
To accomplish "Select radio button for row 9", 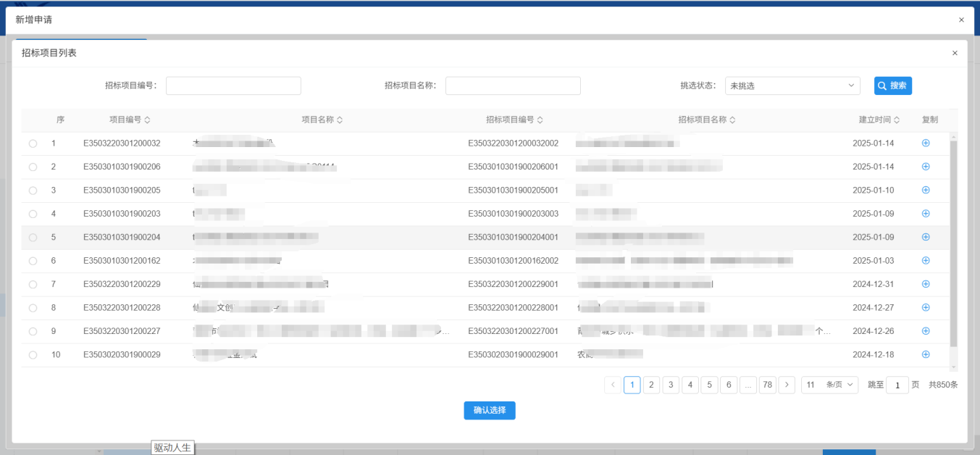I will (33, 331).
